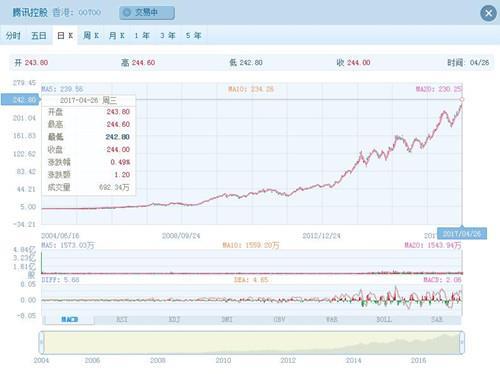Switch to the 周K weekly tab
The height and width of the screenshot is (374, 500).
coord(91,35)
